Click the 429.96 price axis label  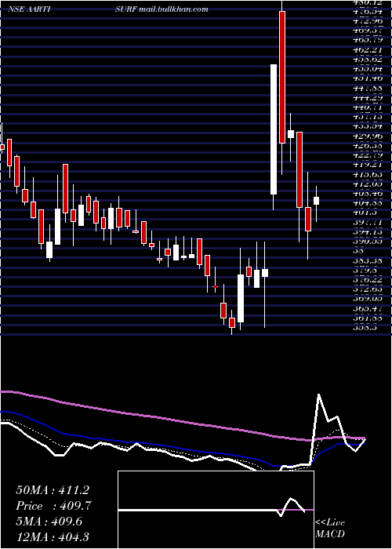366,136
